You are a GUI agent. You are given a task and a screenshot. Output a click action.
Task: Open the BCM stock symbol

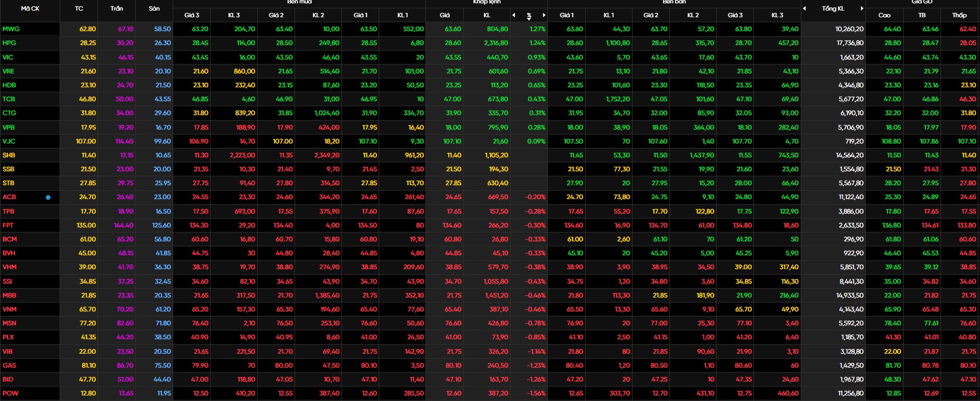coord(9,239)
